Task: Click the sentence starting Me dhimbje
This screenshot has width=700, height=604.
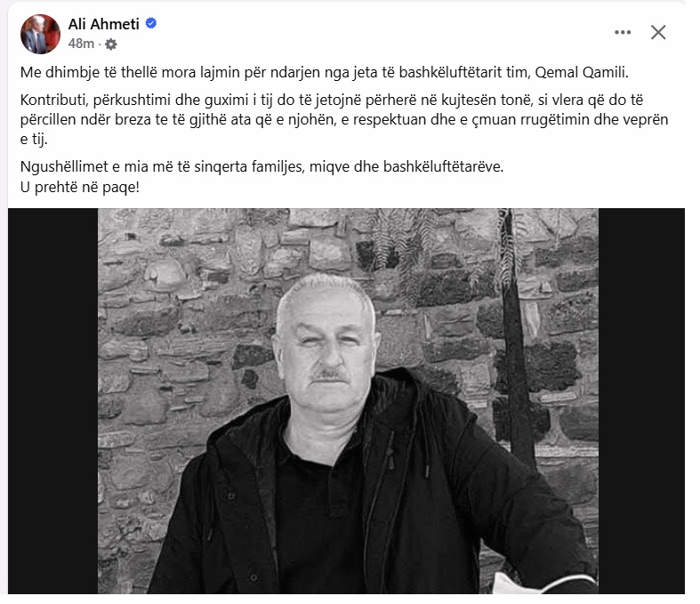Action: 324,72
